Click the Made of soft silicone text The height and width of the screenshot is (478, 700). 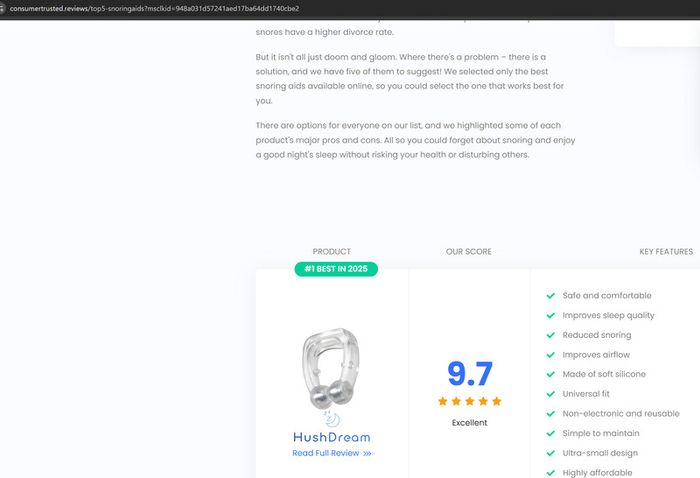(604, 374)
